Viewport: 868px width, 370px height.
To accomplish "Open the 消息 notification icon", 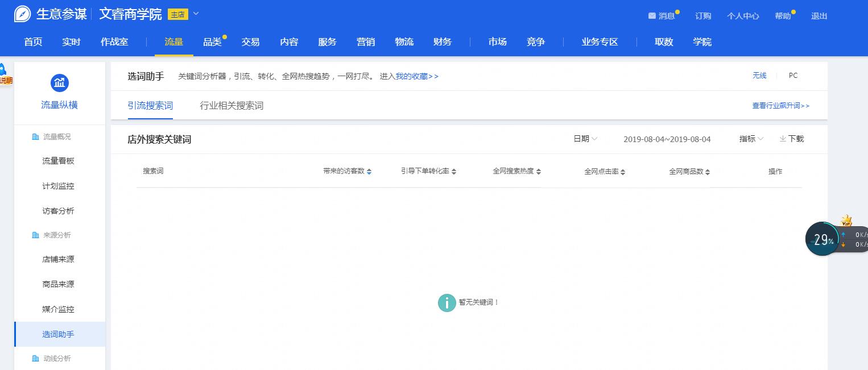I will click(x=652, y=15).
